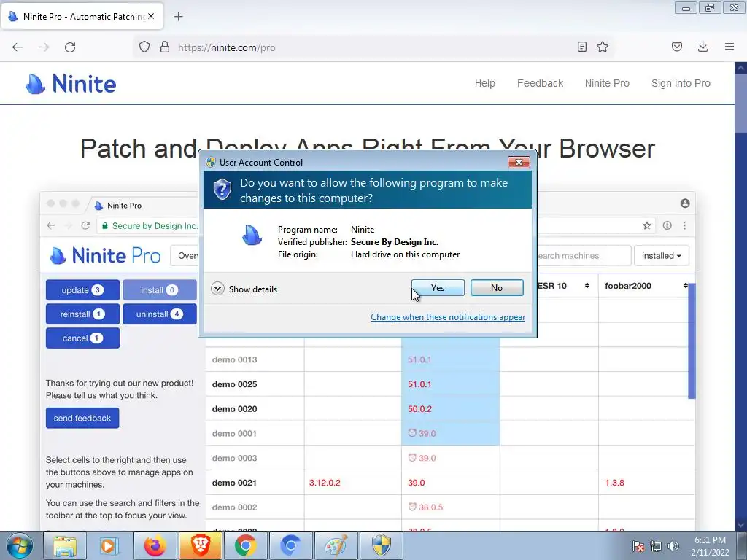Open Windows Start menu orb
The height and width of the screenshot is (560, 747).
pos(20,545)
